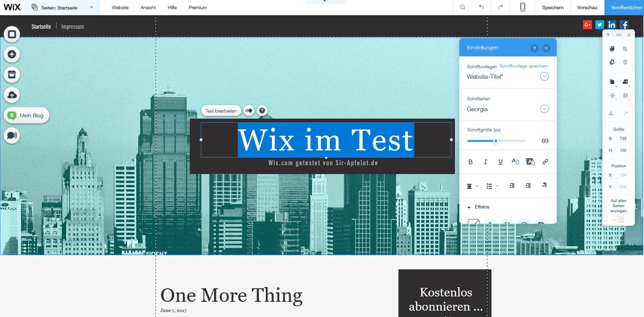
Task: Open the bullet list dropdown
Action: tap(492, 186)
